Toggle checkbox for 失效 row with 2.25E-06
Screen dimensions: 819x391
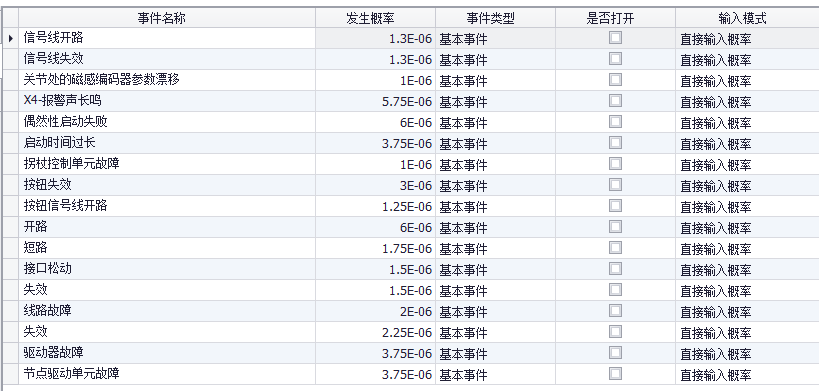[x=615, y=331]
